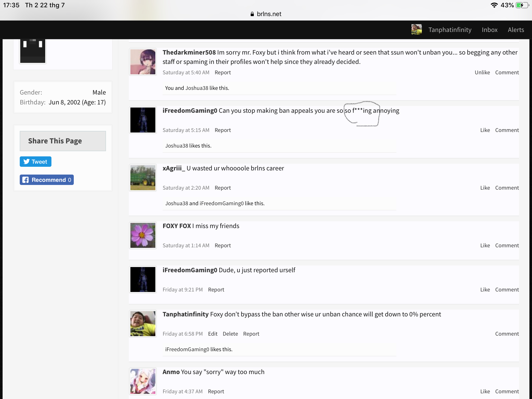532x399 pixels.
Task: Comment on Anmo's post
Action: (x=507, y=391)
